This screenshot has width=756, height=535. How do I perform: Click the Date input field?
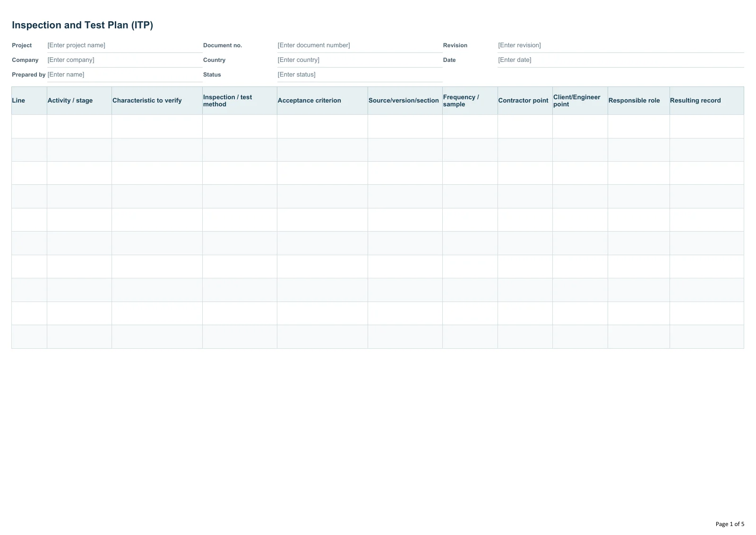tap(620, 60)
